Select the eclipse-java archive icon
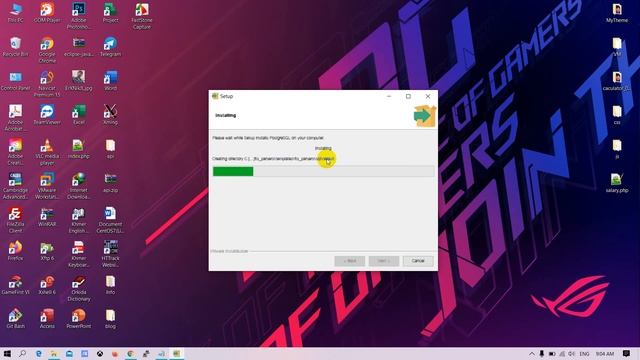Image resolution: width=640 pixels, height=360 pixels. 79,47
